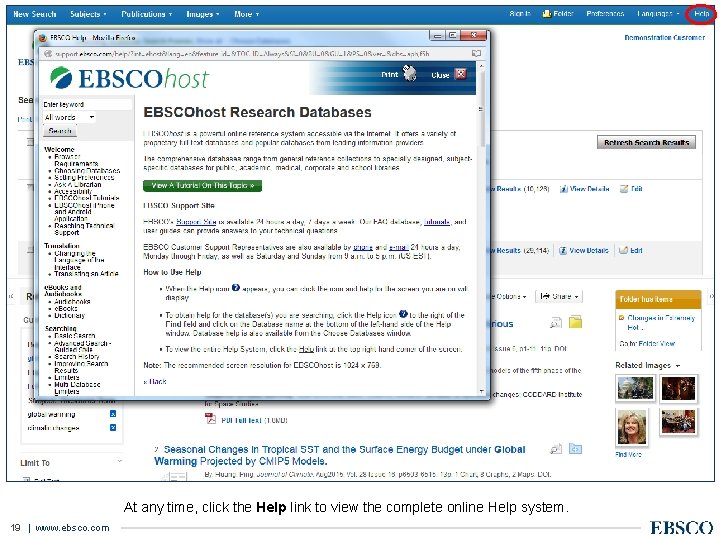This screenshot has height=540, width=720.
Task: Open the Publications menu in top bar
Action: (146, 14)
